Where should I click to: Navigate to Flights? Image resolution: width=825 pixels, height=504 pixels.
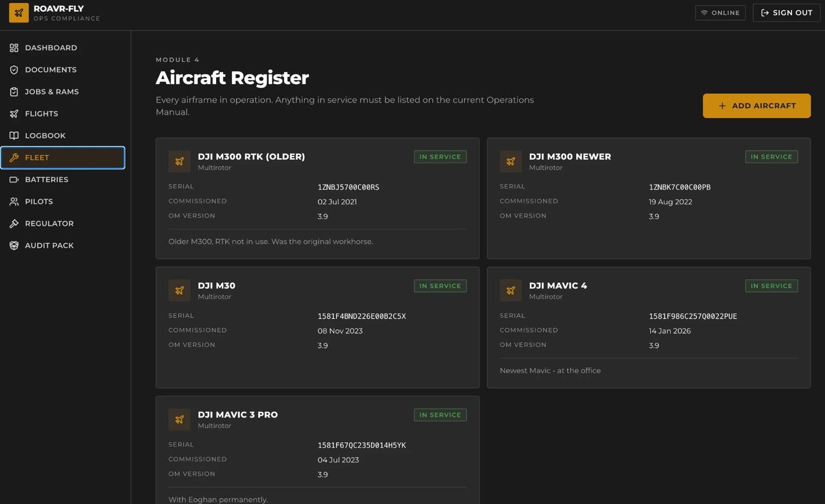(62, 114)
